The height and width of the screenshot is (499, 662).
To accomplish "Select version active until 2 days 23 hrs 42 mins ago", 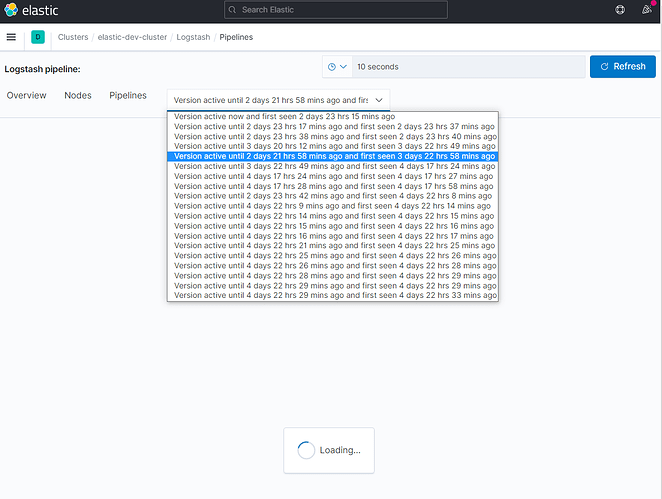I will [x=333, y=196].
